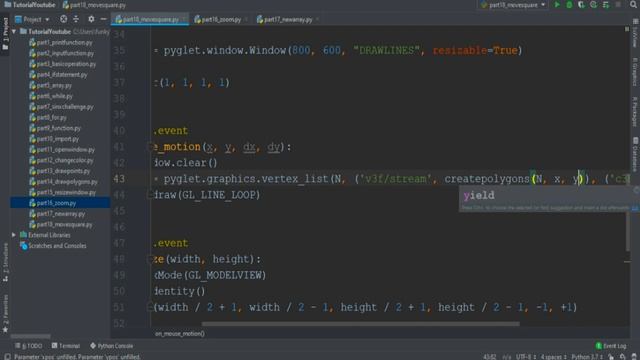
Task: Open the run configuration dropdown part18_movesquare
Action: click(513, 5)
